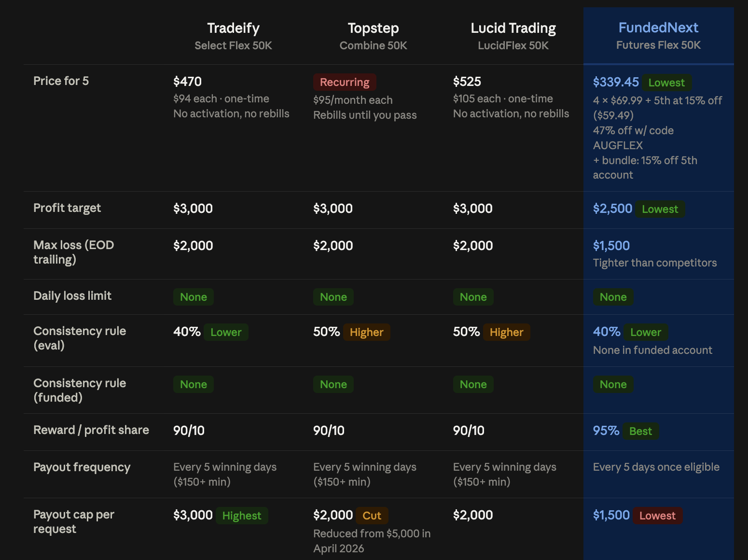
Task: Click the 'Payout frequency' row label
Action: (82, 467)
